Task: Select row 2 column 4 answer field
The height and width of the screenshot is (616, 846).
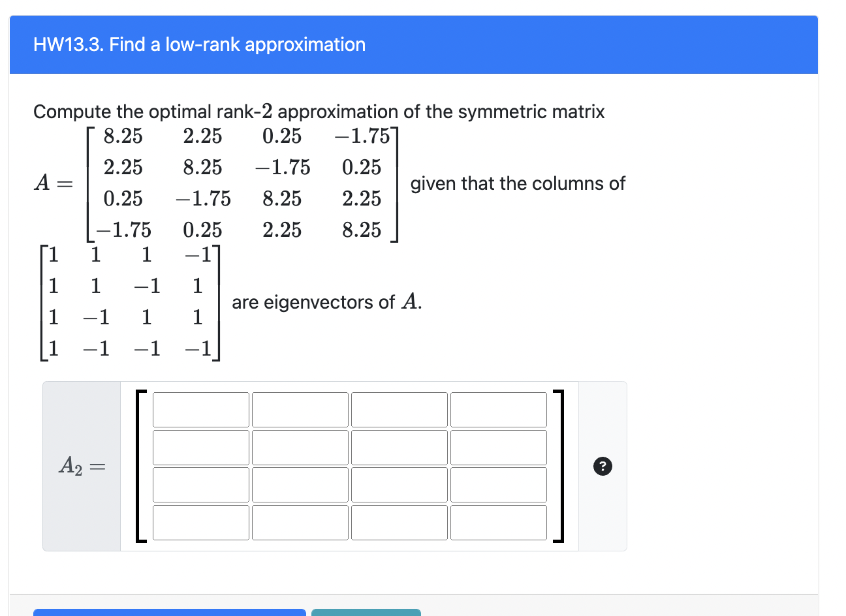Action: point(498,448)
